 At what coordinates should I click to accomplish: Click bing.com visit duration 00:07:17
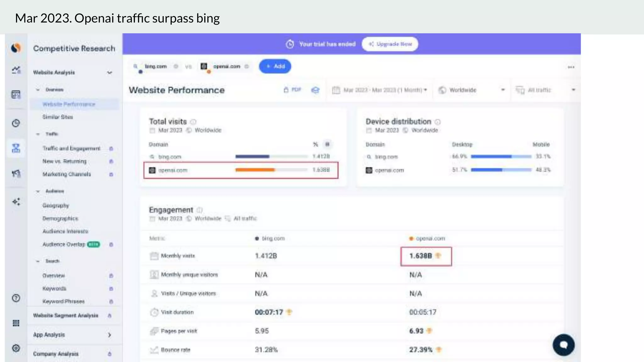point(269,312)
